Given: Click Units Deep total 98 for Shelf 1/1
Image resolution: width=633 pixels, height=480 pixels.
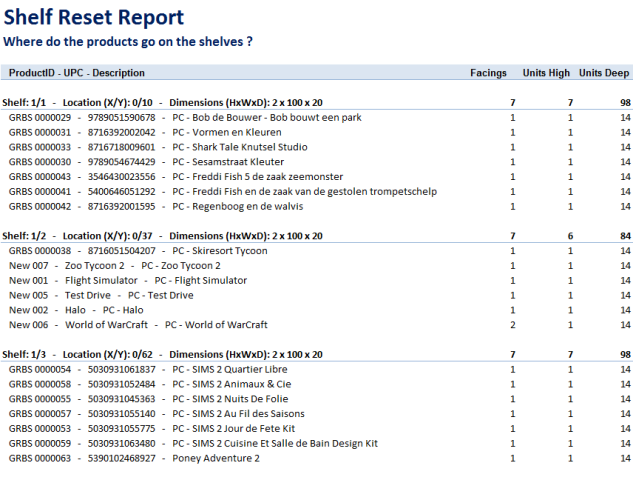Looking at the screenshot, I should point(625,103).
